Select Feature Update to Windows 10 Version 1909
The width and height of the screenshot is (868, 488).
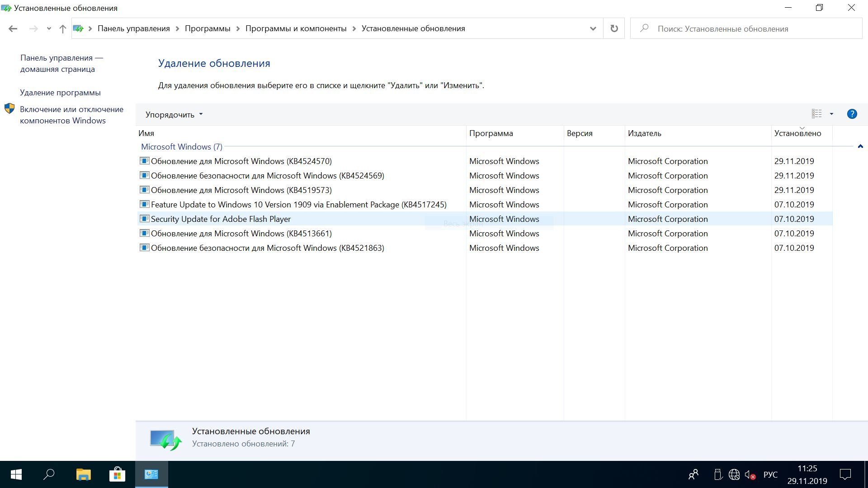(x=485, y=205)
